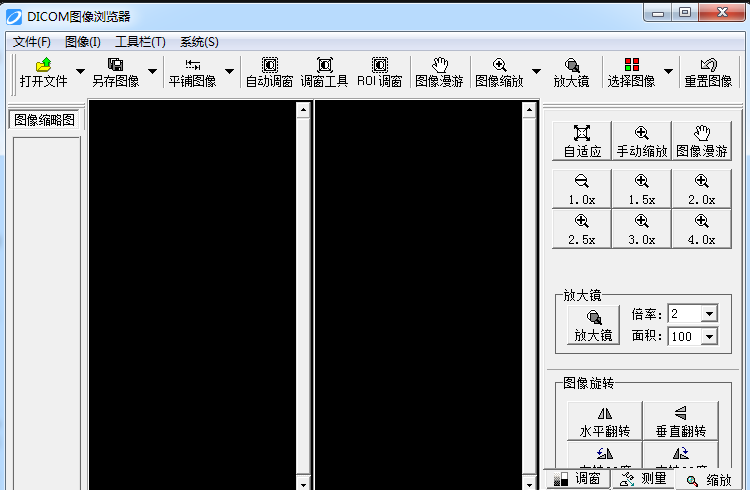Viewport: 750px width, 490px height.
Task: Click toolbar 图像缩放 zoom tool
Action: [x=499, y=72]
